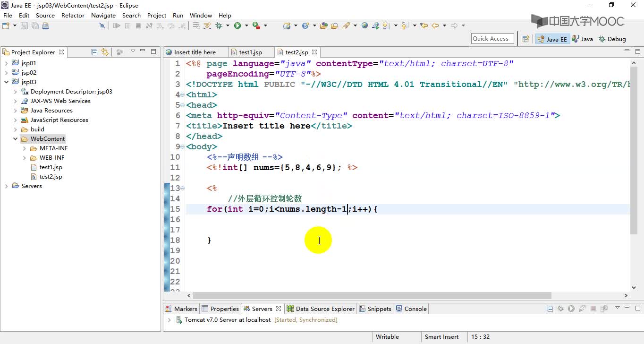This screenshot has height=344, width=644.
Task: Click the Open Perspective icon
Action: coord(525,39)
